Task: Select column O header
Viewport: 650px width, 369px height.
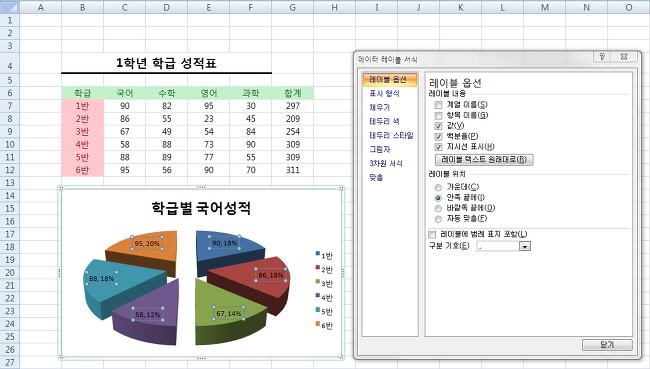Action: pyautogui.click(x=629, y=7)
